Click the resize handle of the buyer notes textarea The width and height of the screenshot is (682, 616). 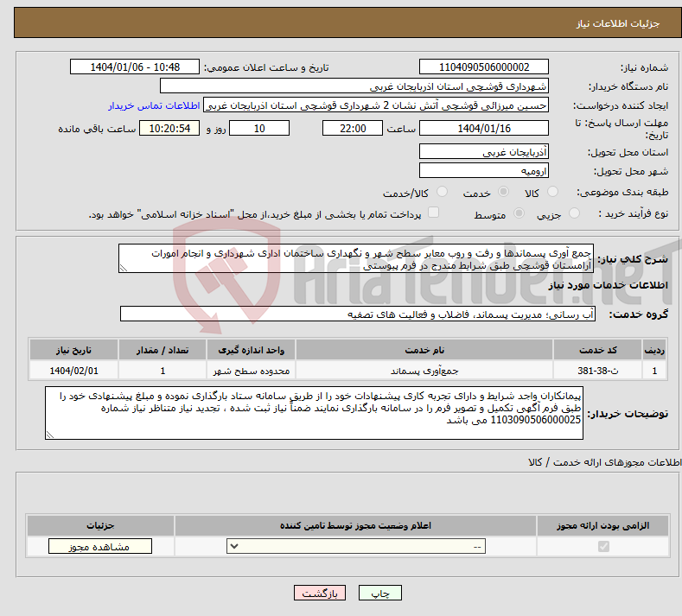pos(49,435)
